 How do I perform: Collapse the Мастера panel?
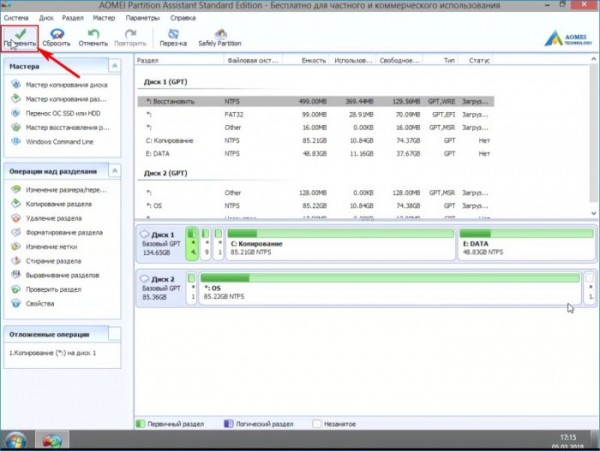coord(114,66)
